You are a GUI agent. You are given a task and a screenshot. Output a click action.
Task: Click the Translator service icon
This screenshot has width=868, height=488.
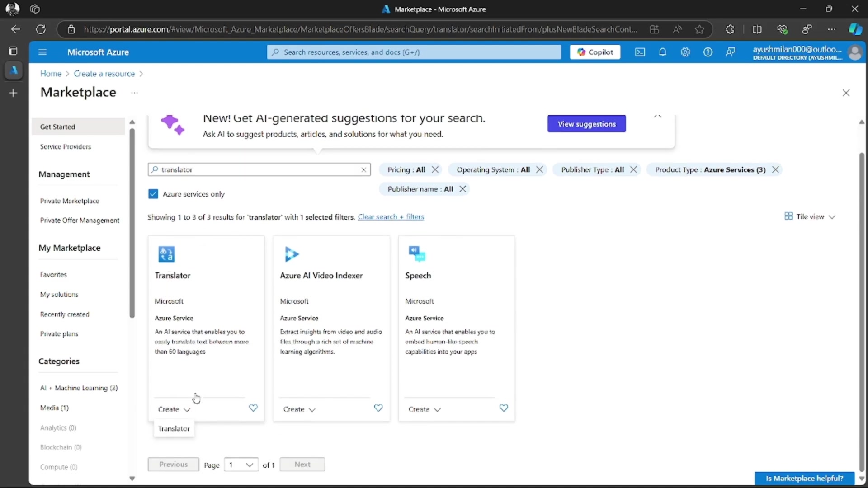(166, 254)
